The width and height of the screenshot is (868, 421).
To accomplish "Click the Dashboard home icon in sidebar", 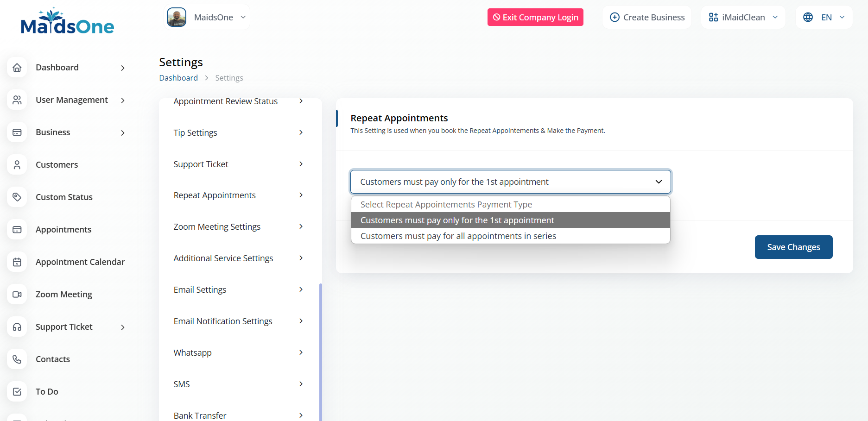I will point(17,68).
